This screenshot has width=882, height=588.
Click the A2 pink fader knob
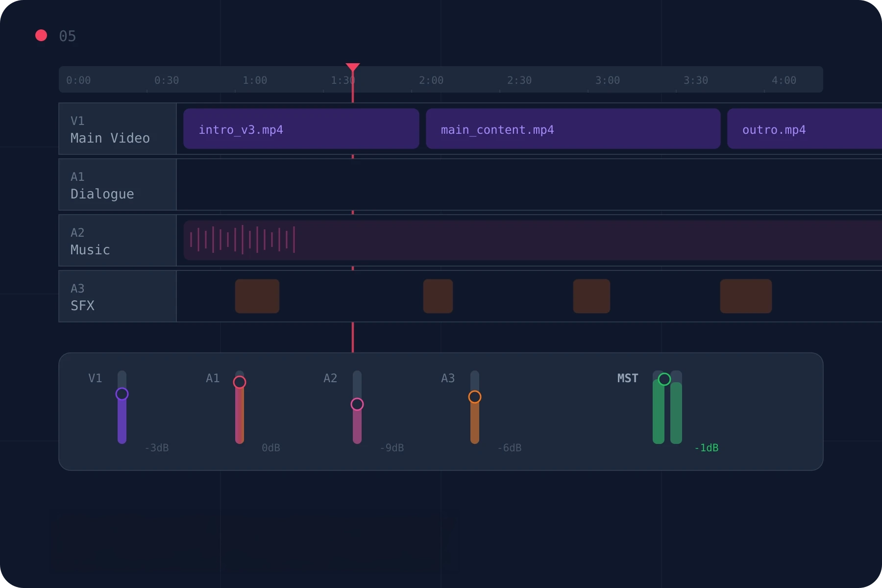pyautogui.click(x=357, y=404)
